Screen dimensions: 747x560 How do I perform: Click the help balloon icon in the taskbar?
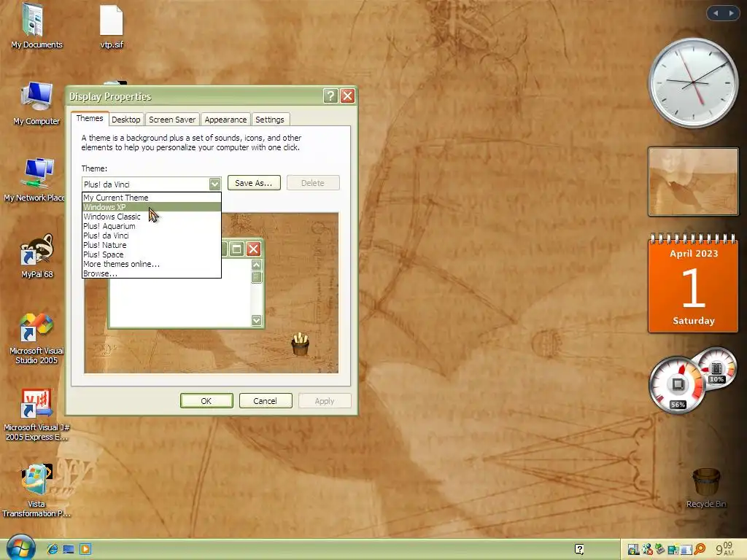pyautogui.click(x=579, y=549)
